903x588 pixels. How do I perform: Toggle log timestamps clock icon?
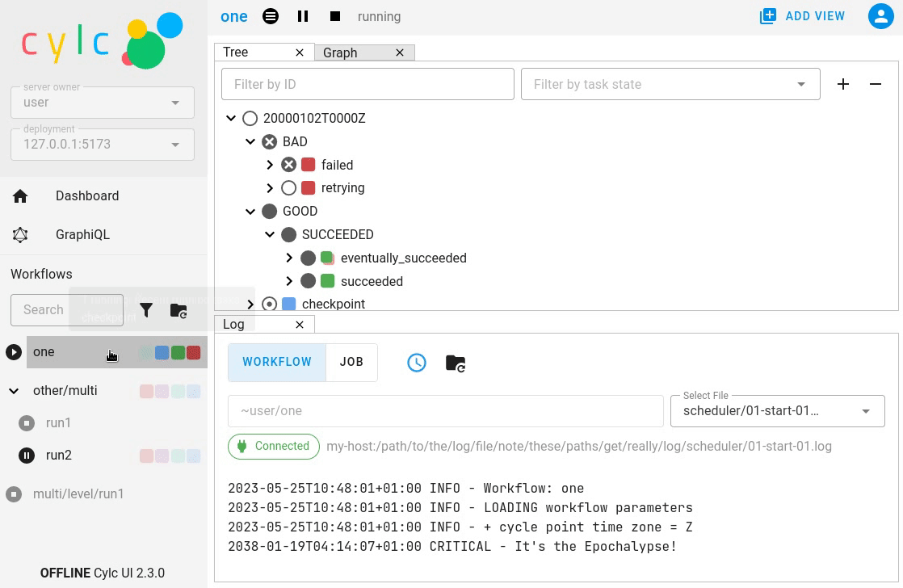click(x=416, y=363)
